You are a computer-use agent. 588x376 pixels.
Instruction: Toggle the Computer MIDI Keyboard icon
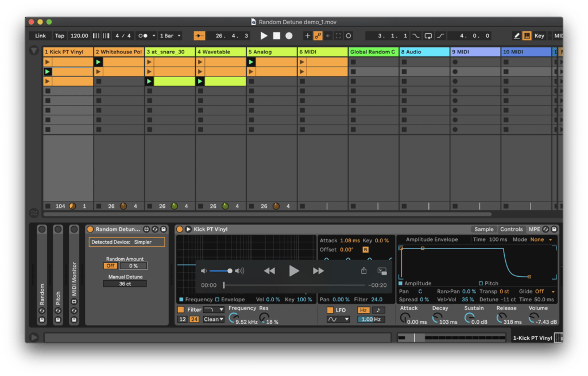point(527,36)
